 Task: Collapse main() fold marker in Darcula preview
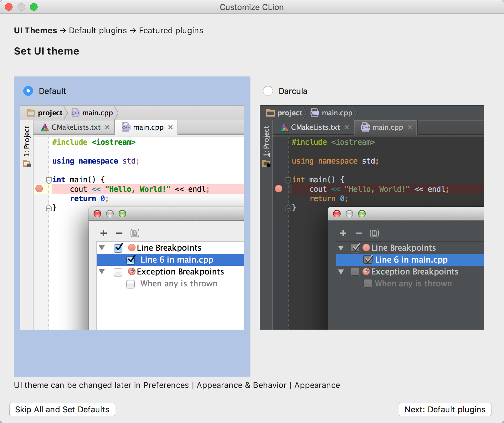[x=288, y=180]
